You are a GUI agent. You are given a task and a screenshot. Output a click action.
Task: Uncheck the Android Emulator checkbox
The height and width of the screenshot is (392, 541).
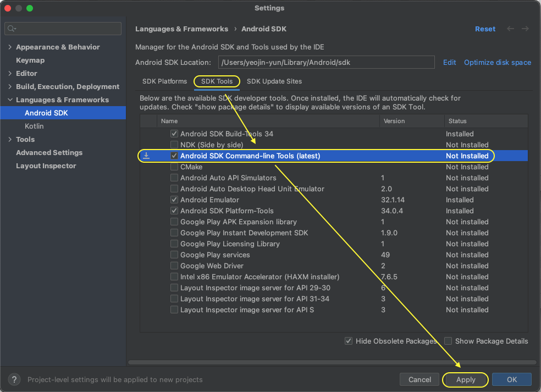tap(174, 200)
